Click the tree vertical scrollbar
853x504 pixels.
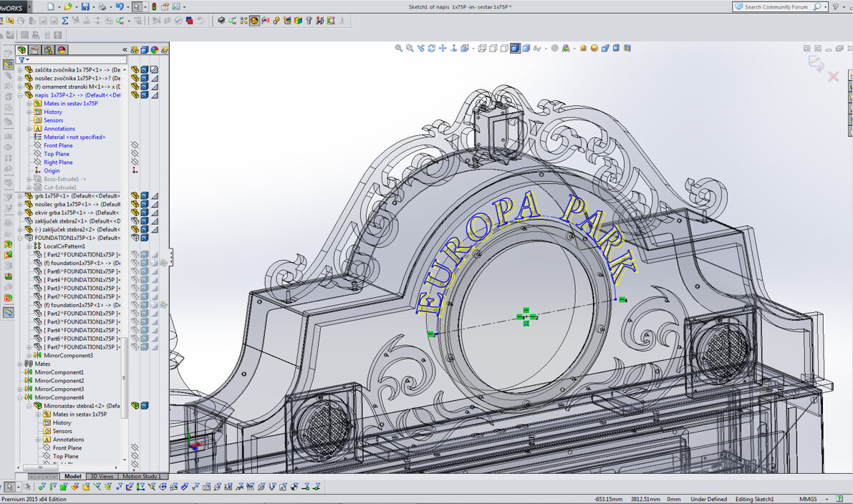point(125,378)
